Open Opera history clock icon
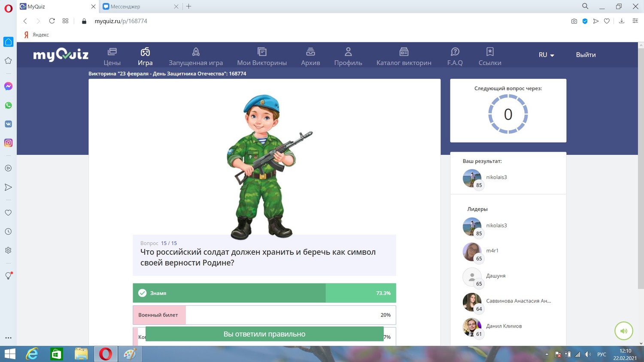644x362 pixels. (x=8, y=232)
